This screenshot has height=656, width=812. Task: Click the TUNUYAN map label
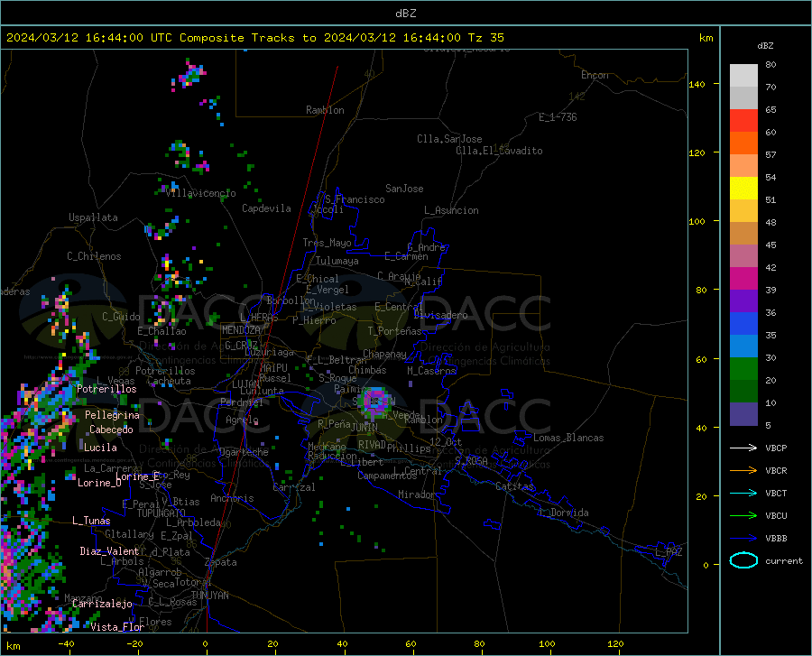click(x=209, y=596)
